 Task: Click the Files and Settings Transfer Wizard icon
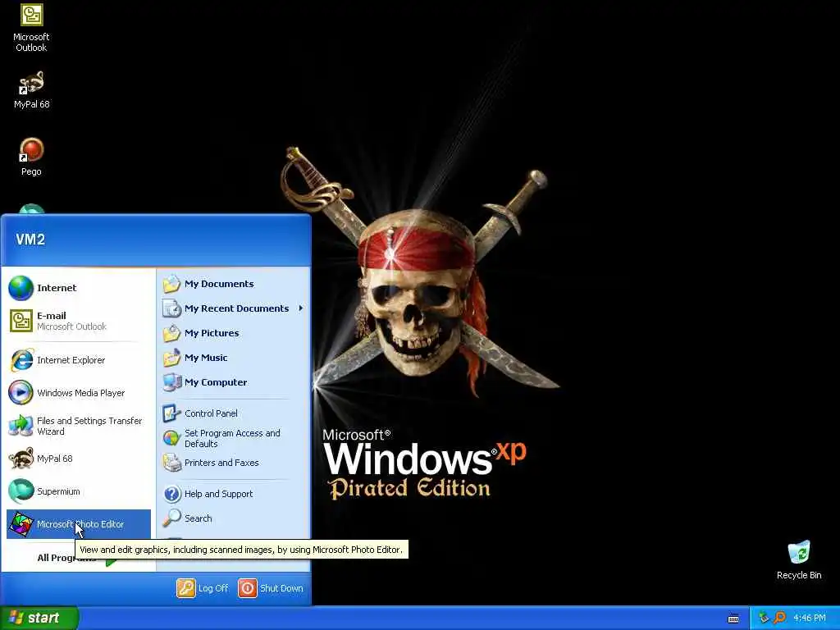click(x=21, y=426)
